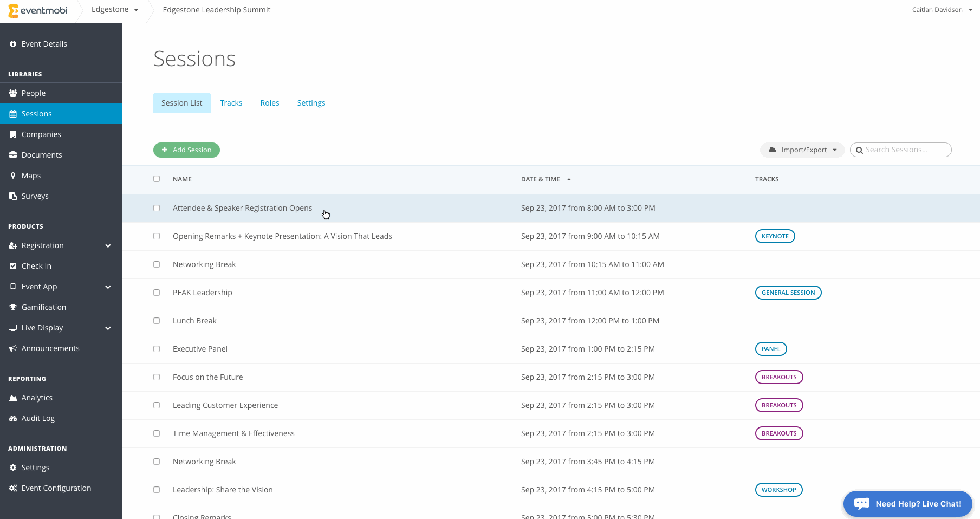
Task: Open the Leadership: Share the Vision session
Action: pyautogui.click(x=223, y=490)
